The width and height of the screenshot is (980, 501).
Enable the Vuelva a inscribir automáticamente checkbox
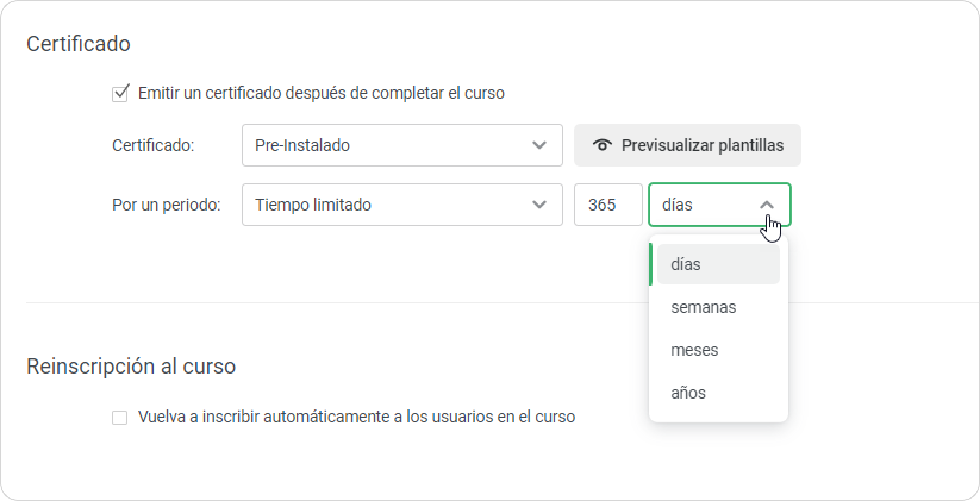120,417
